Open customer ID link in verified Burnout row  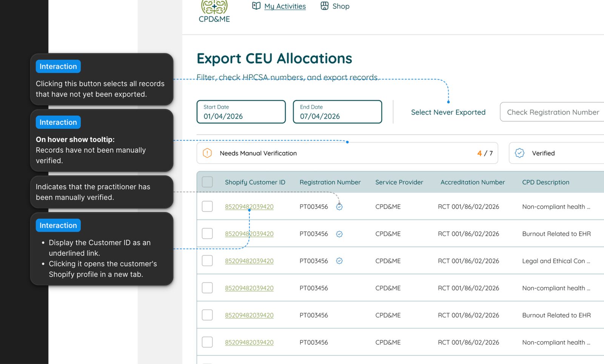[249, 234]
